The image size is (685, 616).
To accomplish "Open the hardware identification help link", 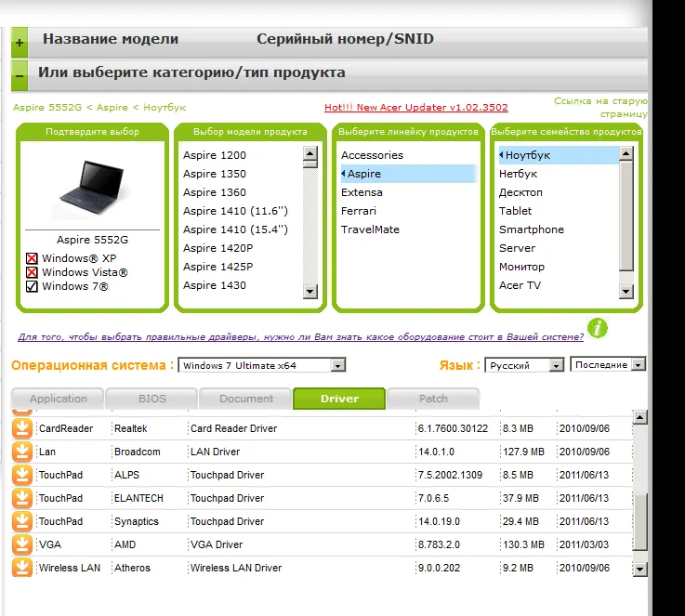I will tap(300, 337).
